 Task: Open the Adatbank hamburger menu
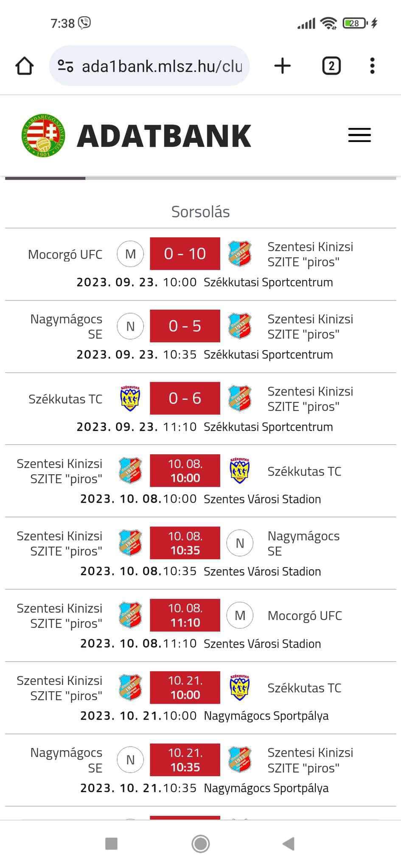tap(359, 136)
